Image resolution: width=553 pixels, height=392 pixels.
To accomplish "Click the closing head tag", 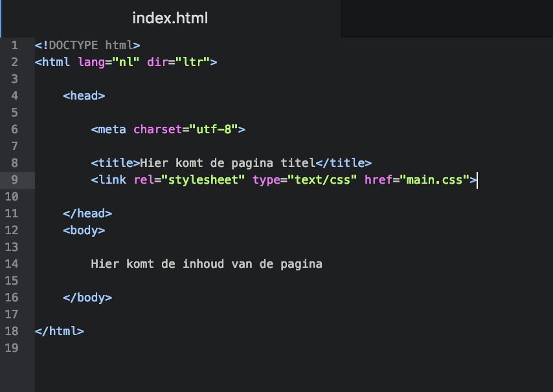I will (87, 213).
